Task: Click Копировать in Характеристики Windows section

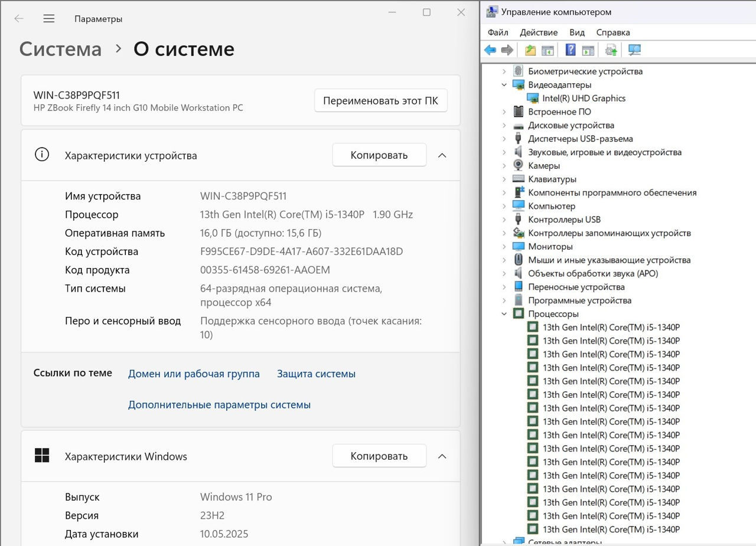Action: click(379, 456)
